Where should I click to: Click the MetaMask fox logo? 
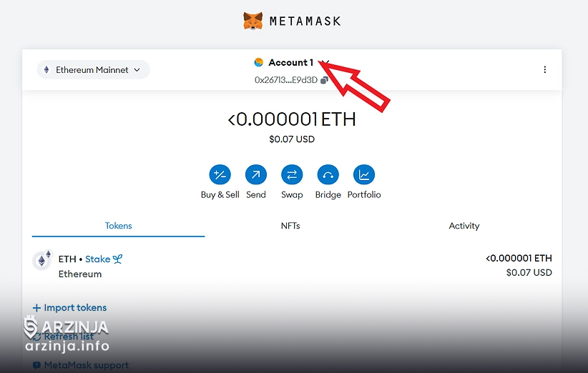pyautogui.click(x=253, y=21)
